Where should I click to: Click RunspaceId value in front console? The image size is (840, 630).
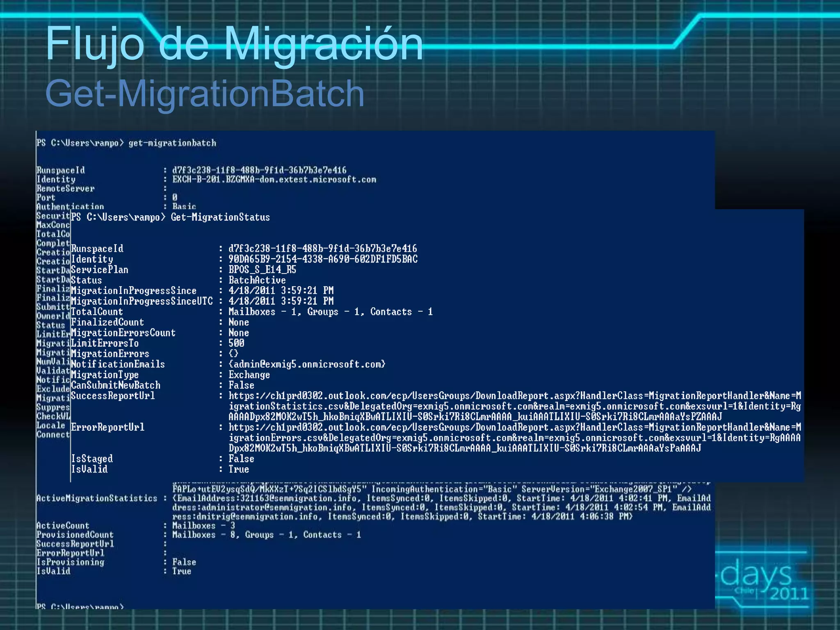point(323,249)
